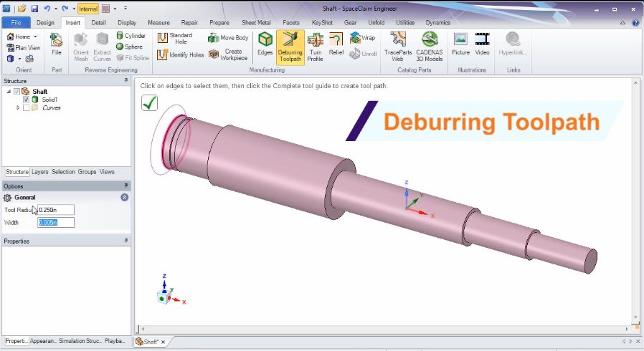
Task: Click the Width input field
Action: [56, 222]
